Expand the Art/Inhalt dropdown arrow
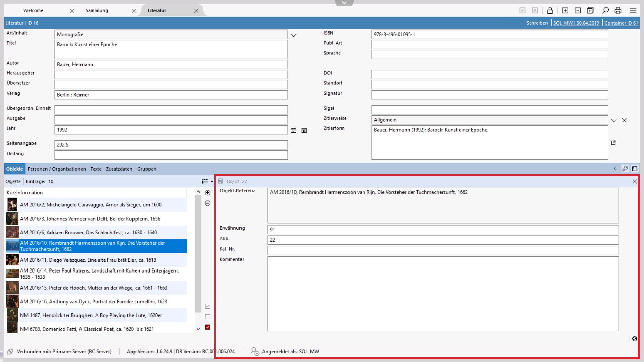644x362 pixels. [293, 35]
